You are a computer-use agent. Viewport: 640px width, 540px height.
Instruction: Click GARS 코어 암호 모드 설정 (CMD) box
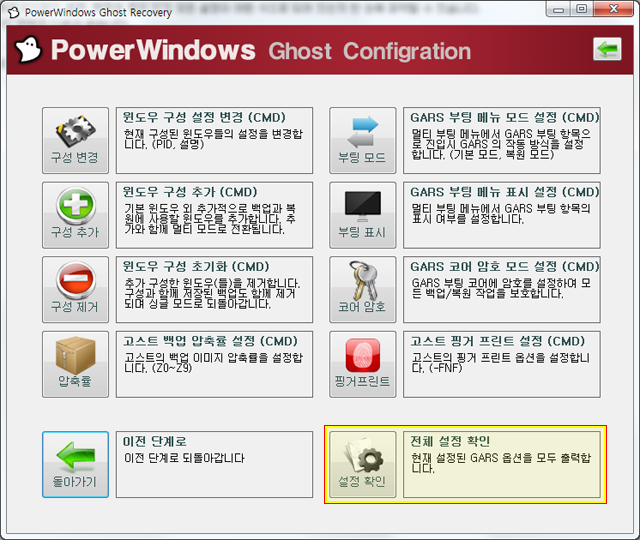point(502,289)
